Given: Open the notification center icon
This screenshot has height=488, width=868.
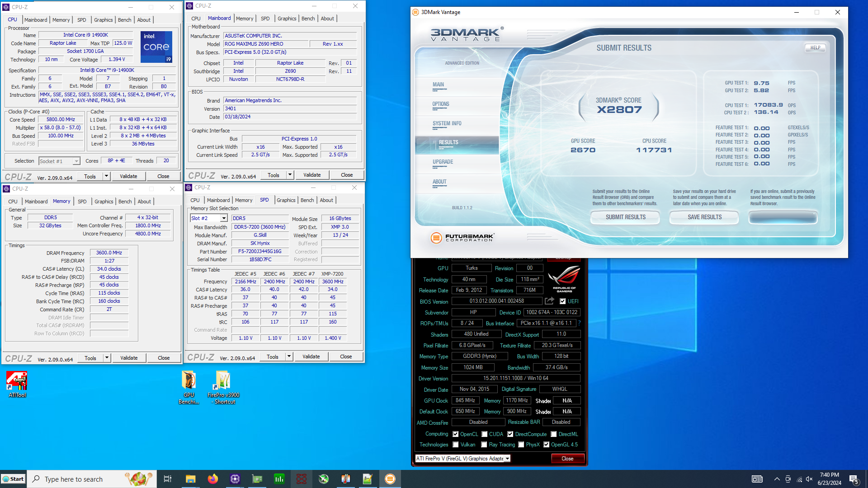Looking at the screenshot, I should [854, 479].
